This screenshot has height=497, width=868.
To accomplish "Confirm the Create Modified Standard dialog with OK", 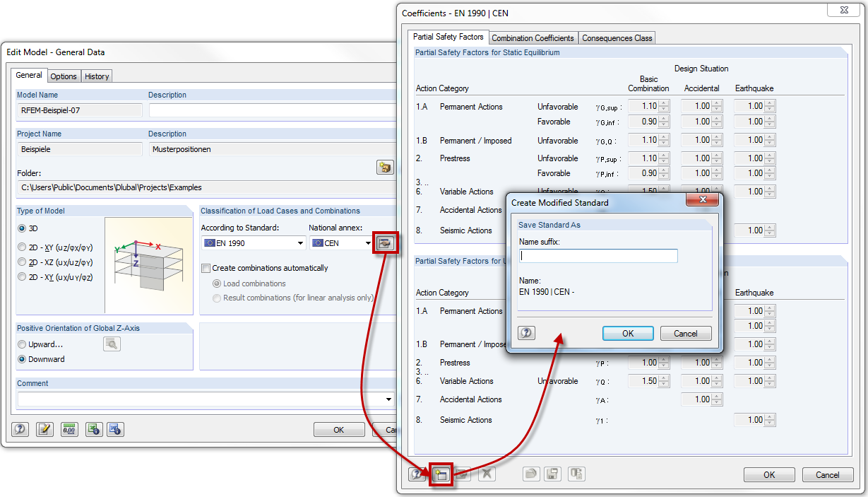I will (x=627, y=333).
